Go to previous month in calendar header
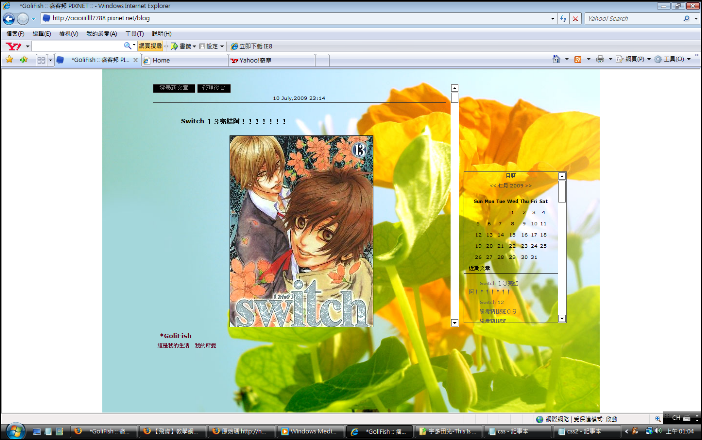The width and height of the screenshot is (702, 440). [x=493, y=185]
